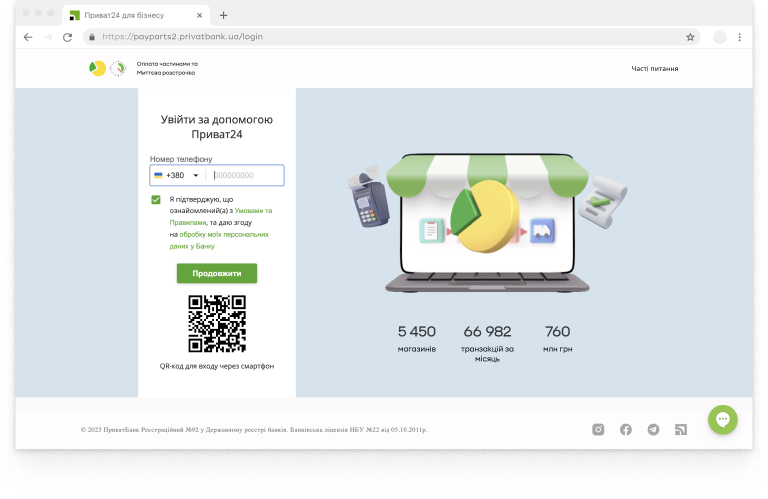The width and height of the screenshot is (768, 499).
Task: Focus the phone number input field
Action: [245, 175]
